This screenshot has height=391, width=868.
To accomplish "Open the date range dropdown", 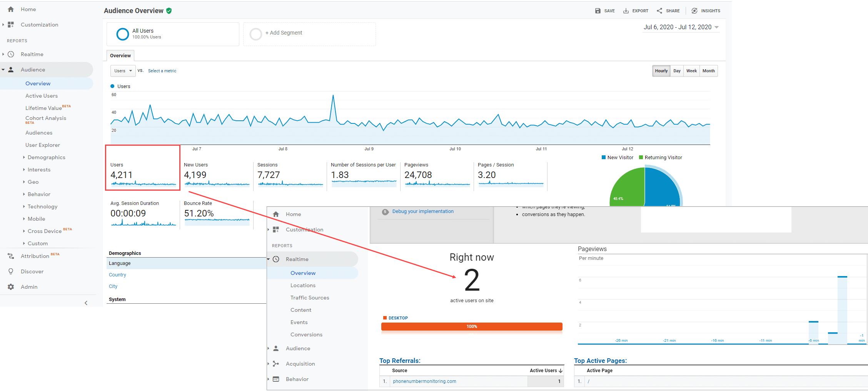I will pos(681,27).
